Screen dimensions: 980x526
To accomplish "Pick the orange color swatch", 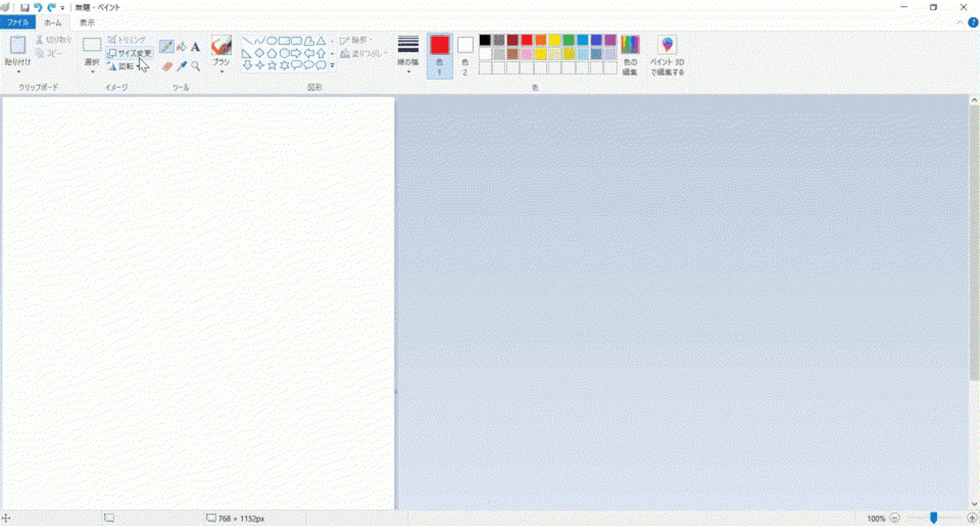I will pos(541,40).
